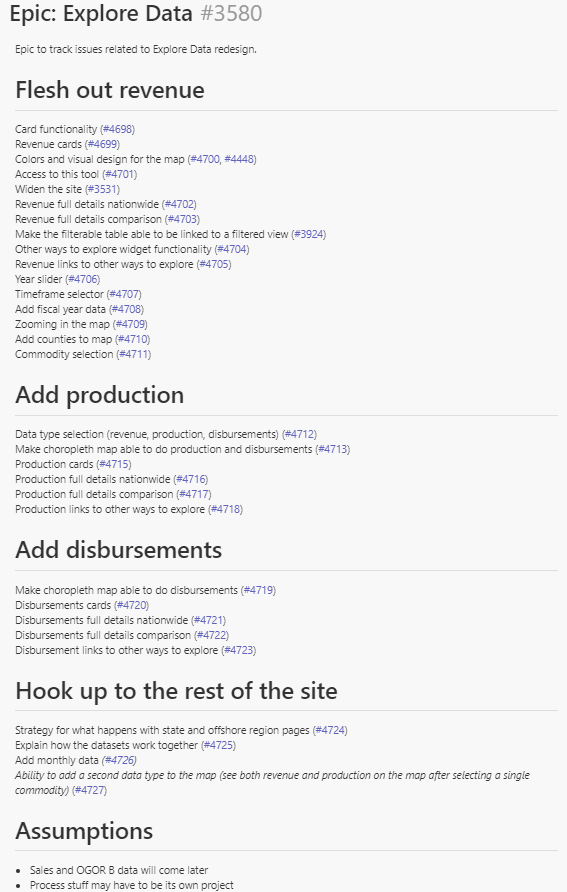Click the #4706 Year slider issue link
The image size is (567, 892).
click(82, 279)
